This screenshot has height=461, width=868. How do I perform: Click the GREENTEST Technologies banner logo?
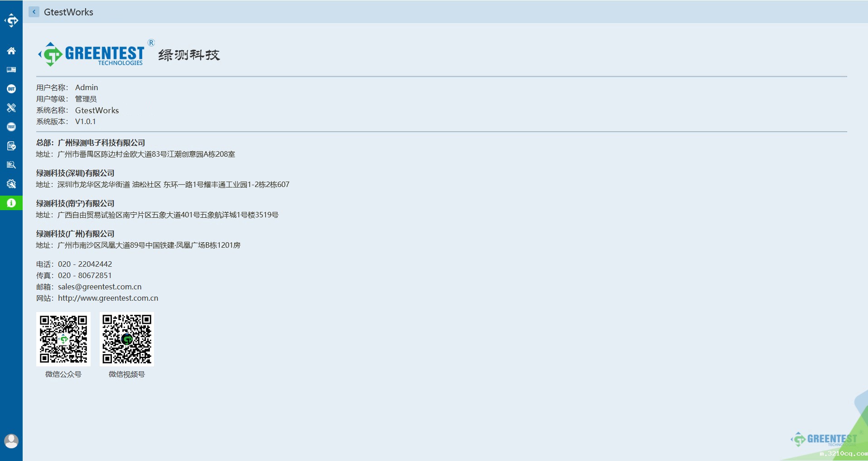(95, 54)
